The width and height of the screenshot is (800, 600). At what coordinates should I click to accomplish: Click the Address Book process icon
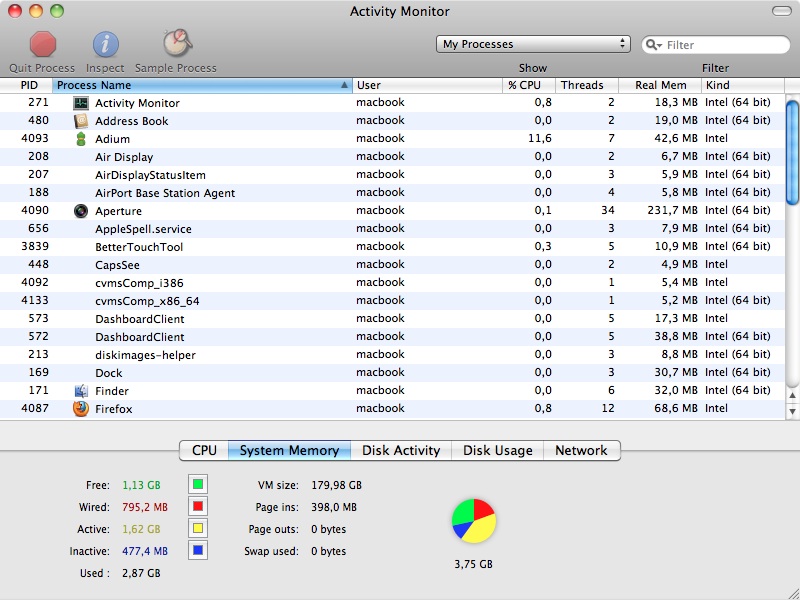[81, 121]
